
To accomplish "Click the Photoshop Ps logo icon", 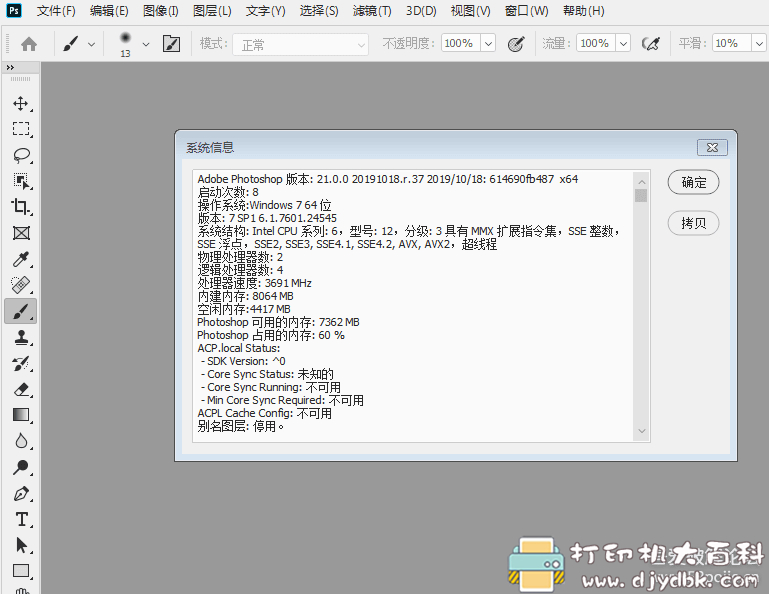I will tap(14, 10).
